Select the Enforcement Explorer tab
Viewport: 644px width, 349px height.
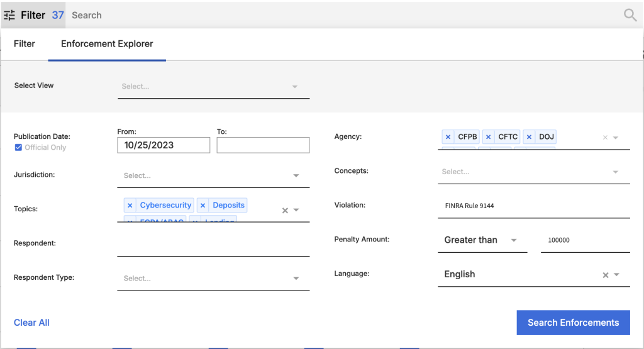[x=107, y=44]
